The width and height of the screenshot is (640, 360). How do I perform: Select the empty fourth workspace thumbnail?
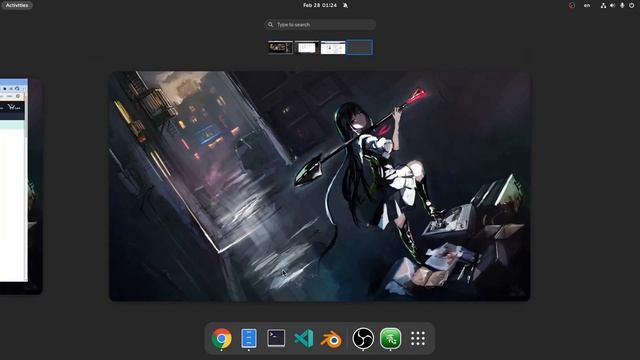359,47
